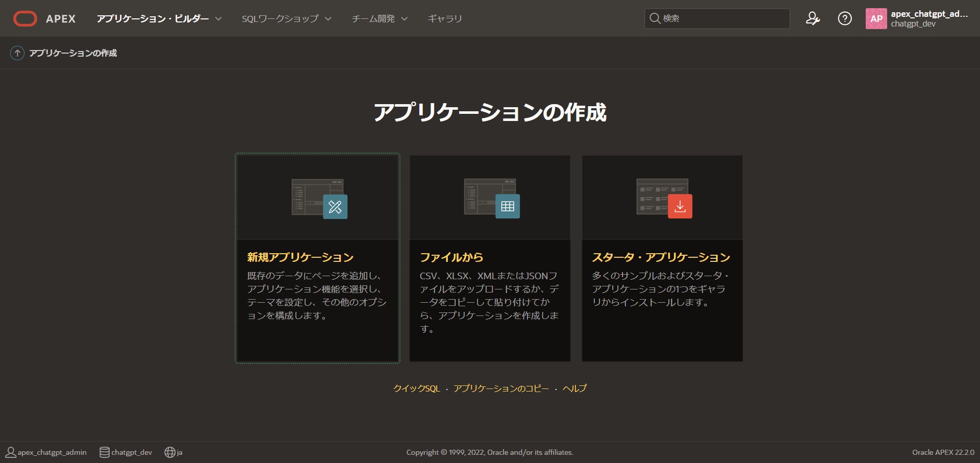Open the クイックSQL link
980x463 pixels.
tap(417, 388)
